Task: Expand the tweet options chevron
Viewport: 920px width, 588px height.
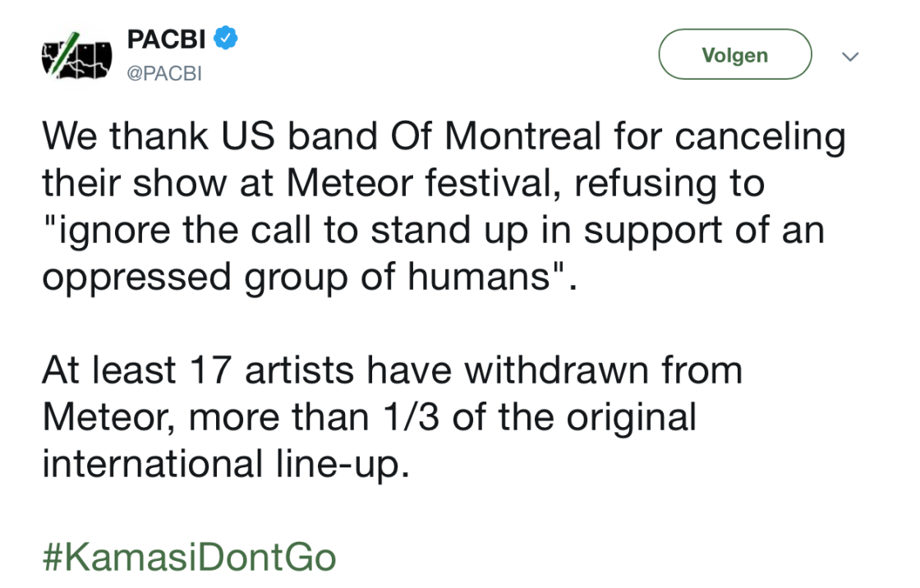Action: tap(850, 57)
